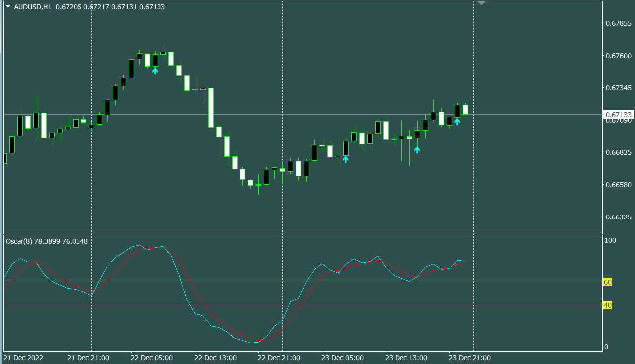
Task: Click the 21 Dec 21:00 time label
Action: (88, 358)
